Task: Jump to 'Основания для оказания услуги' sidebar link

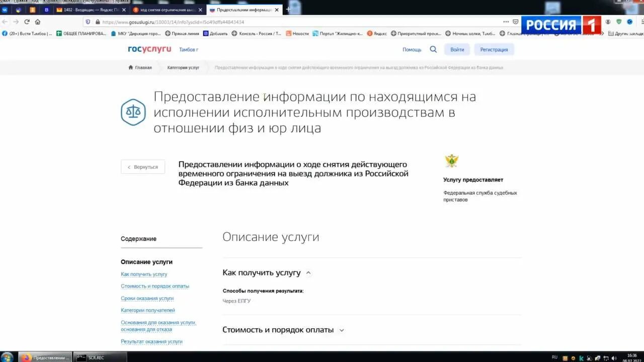Action: (x=158, y=326)
